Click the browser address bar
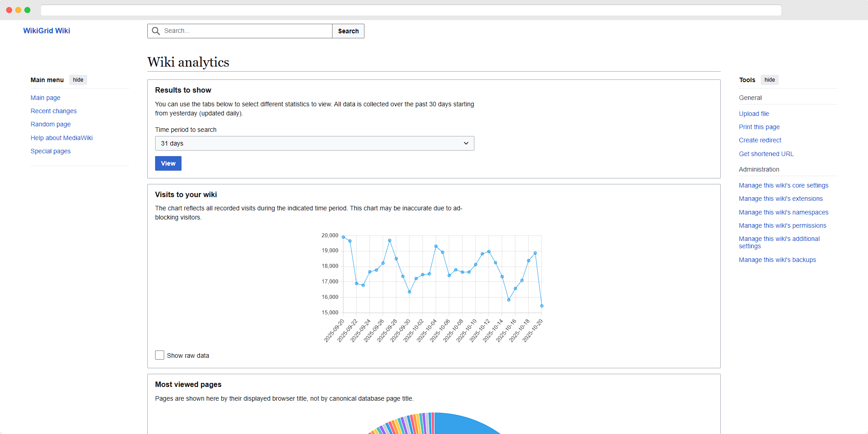Viewport: 868px width, 434px height. point(411,10)
